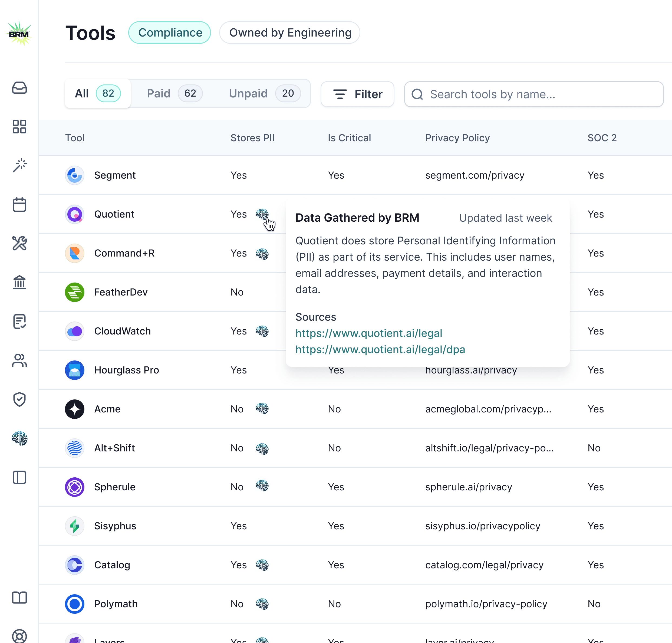Open the calendar view from the sidebar
672x643 pixels.
pyautogui.click(x=20, y=205)
